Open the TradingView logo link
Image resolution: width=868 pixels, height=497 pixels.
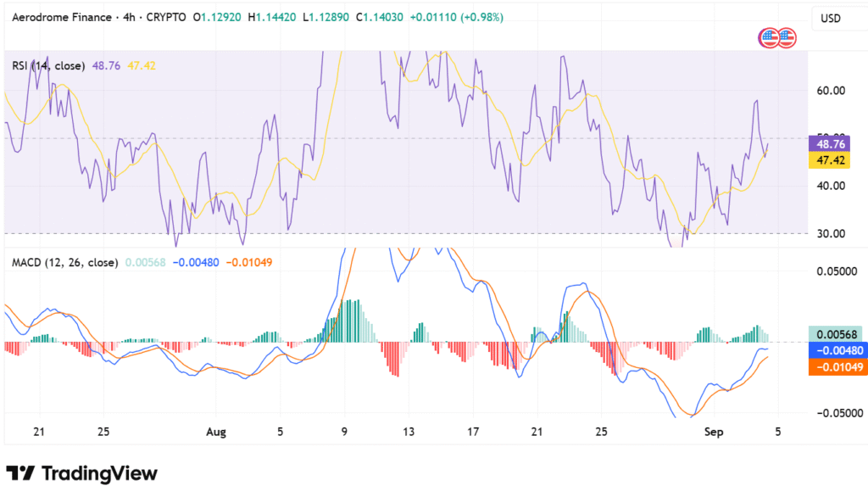click(82, 474)
